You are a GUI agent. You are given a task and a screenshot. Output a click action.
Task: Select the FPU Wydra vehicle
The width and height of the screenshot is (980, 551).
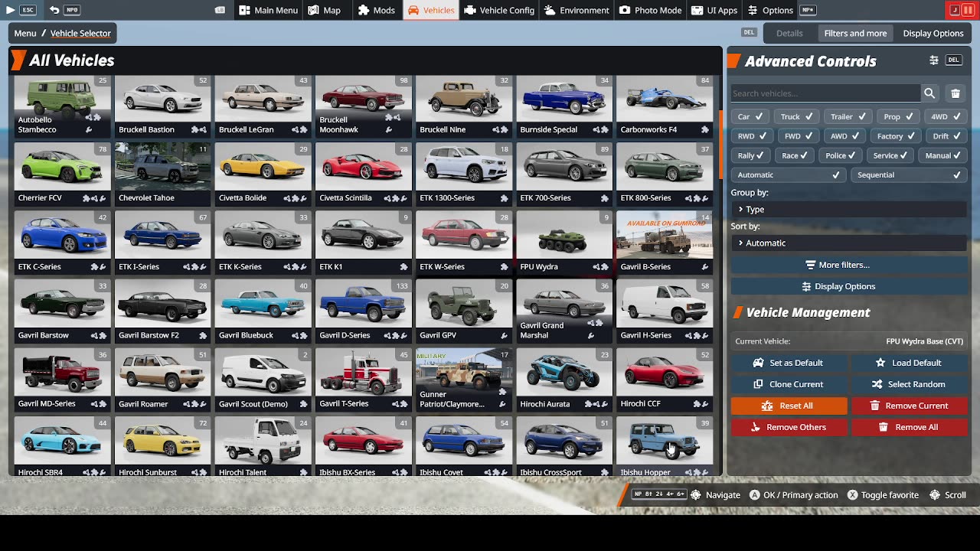pos(563,243)
